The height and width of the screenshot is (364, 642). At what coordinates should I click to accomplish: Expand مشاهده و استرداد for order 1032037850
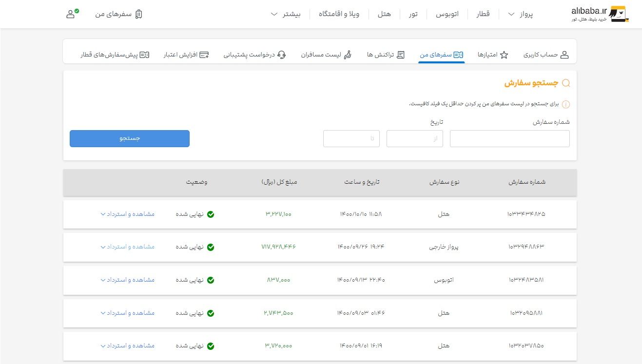coord(127,345)
